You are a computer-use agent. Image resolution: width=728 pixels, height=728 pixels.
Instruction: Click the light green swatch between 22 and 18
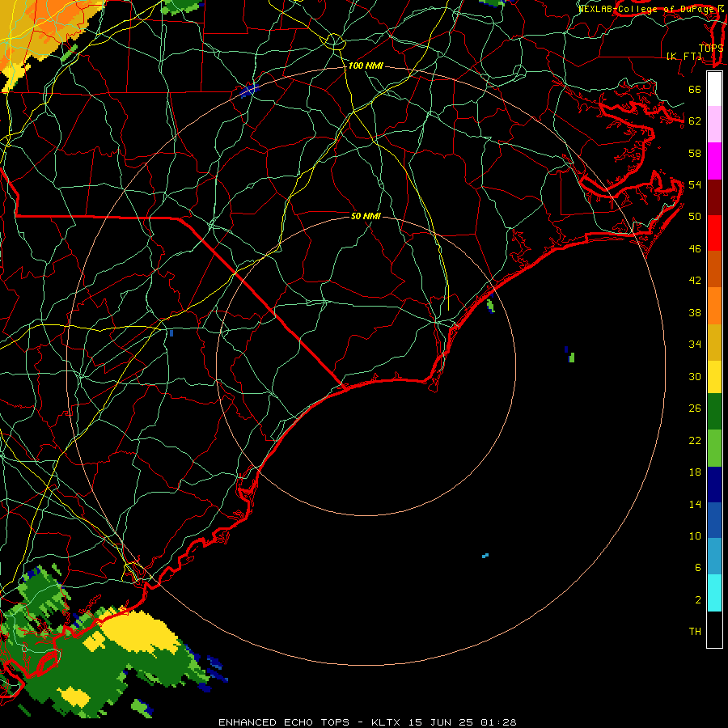(x=714, y=448)
